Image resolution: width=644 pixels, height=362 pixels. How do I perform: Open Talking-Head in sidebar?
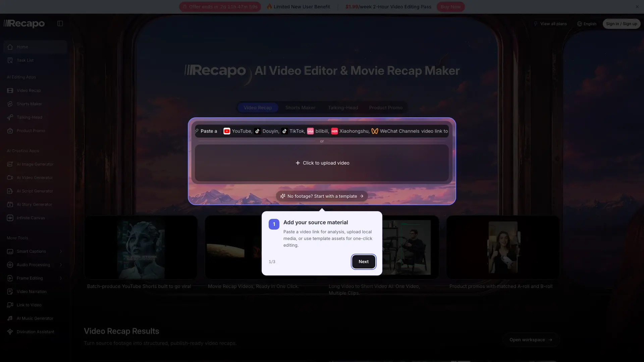(35, 117)
